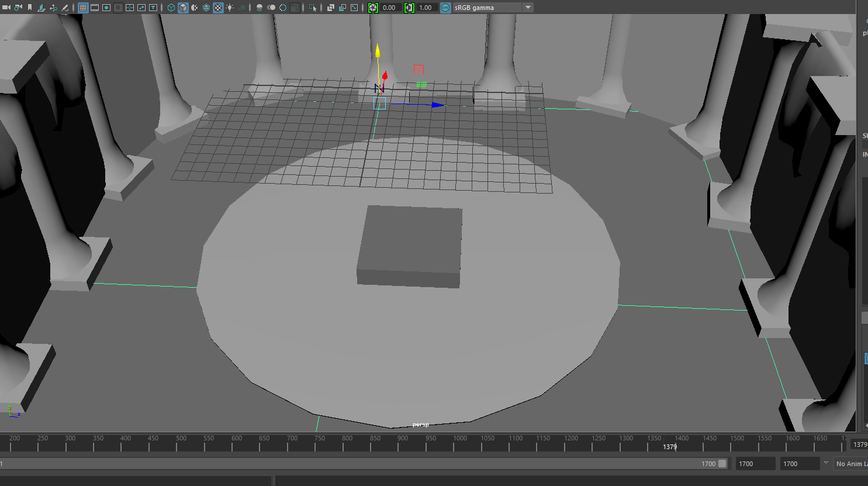Edit the playback end time field 1700
The width and height of the screenshot is (868, 486).
[755, 464]
